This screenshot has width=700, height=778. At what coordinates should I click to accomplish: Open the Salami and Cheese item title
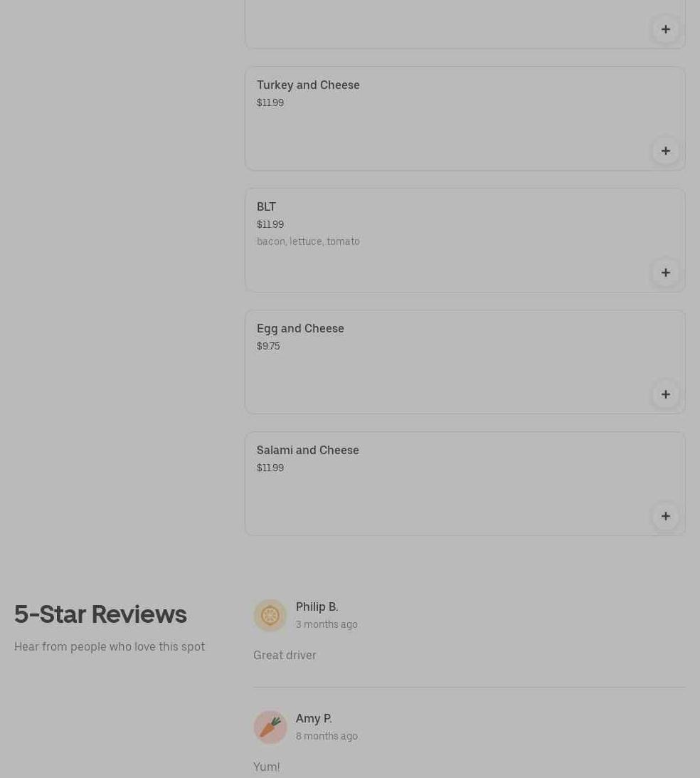tap(307, 450)
